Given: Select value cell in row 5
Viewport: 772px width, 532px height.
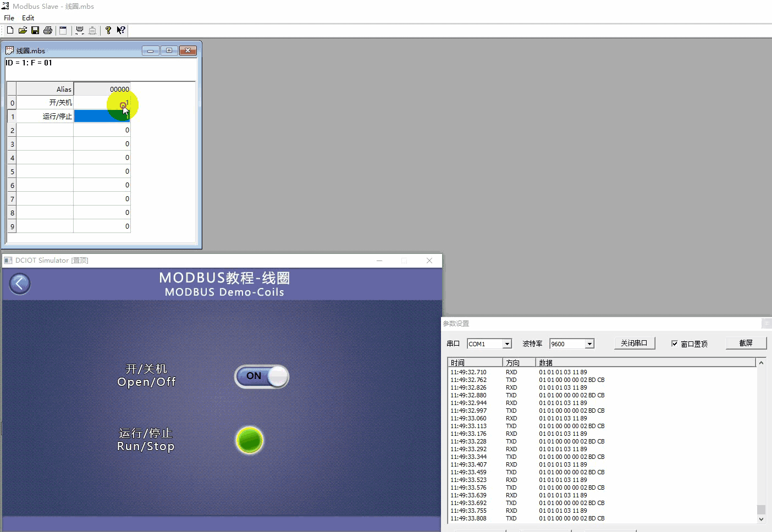Looking at the screenshot, I should point(102,171).
